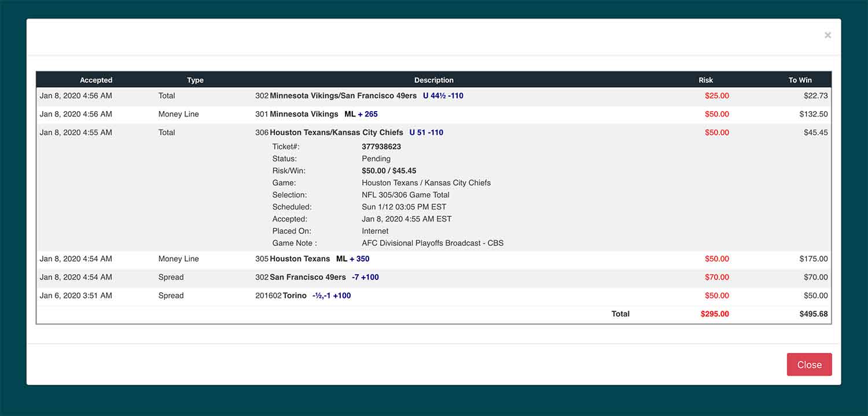Click the Placed On value Internet

(376, 231)
